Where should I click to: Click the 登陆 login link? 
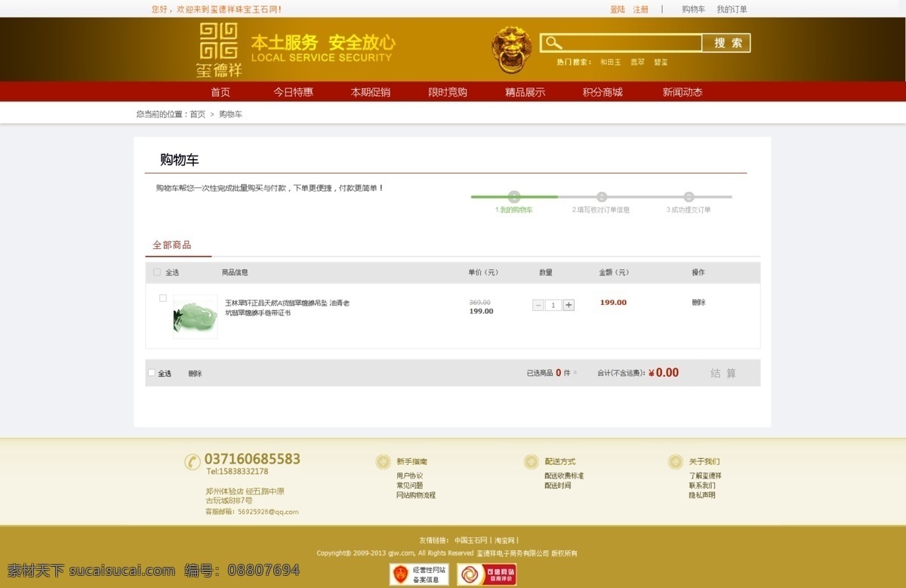click(618, 9)
